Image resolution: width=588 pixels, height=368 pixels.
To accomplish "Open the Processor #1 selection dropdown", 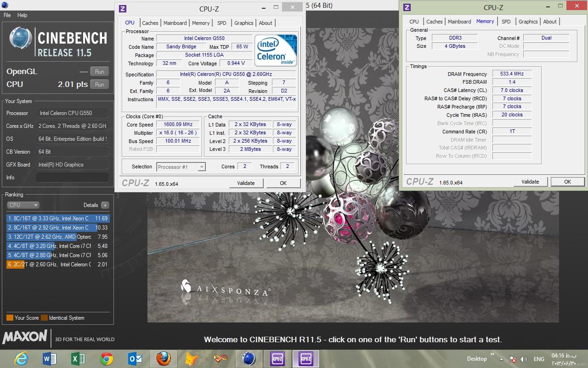I will pos(181,167).
